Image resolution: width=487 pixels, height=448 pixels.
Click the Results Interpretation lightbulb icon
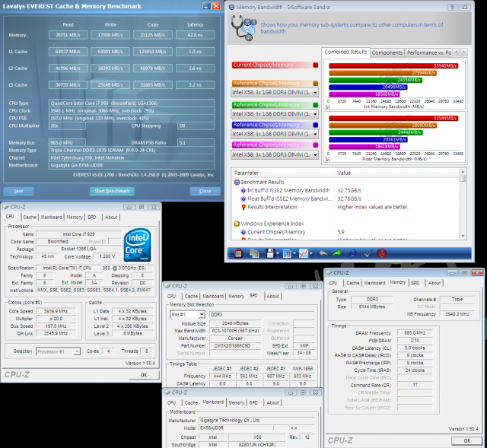(243, 207)
